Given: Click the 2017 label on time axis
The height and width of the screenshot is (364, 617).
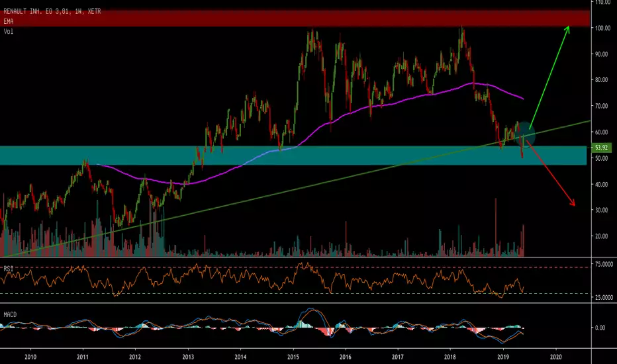Looking at the screenshot, I should pos(398,357).
